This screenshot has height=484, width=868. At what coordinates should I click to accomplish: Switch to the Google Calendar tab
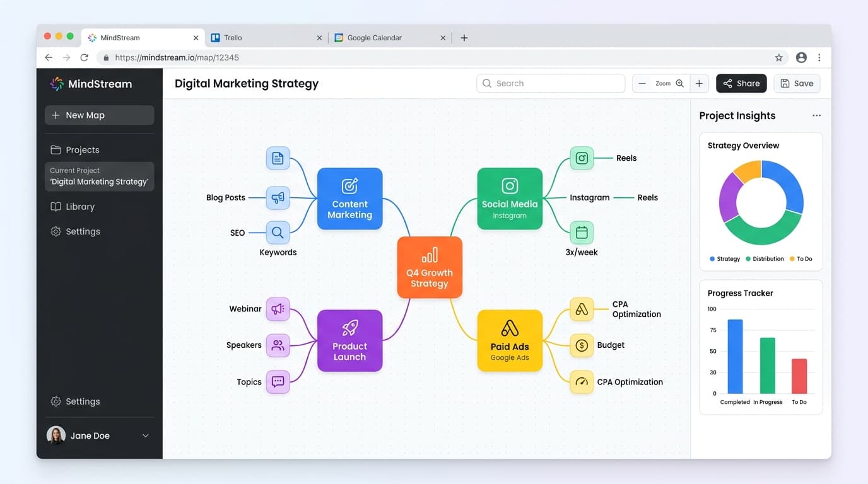click(x=390, y=38)
